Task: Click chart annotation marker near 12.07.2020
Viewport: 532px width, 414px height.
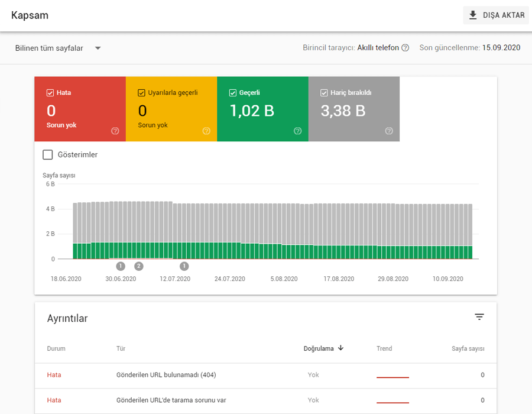Action: pos(184,266)
